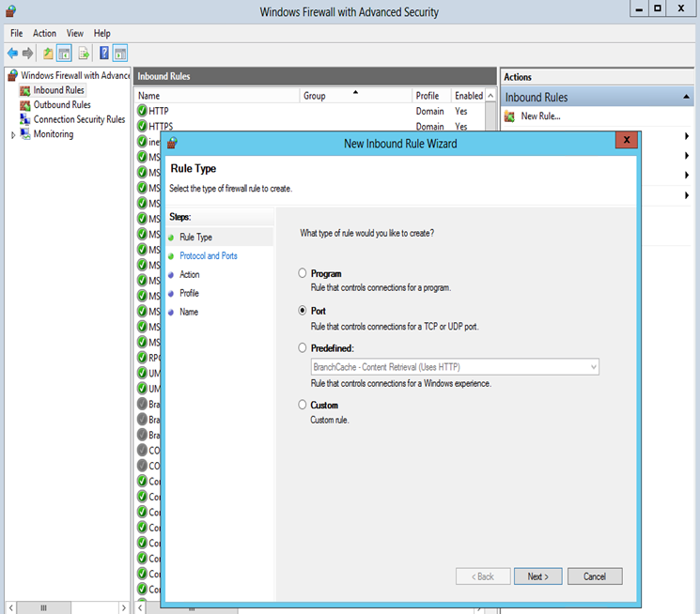This screenshot has width=700, height=614.
Task: Select Monitoring in the tree
Action: 54,134
